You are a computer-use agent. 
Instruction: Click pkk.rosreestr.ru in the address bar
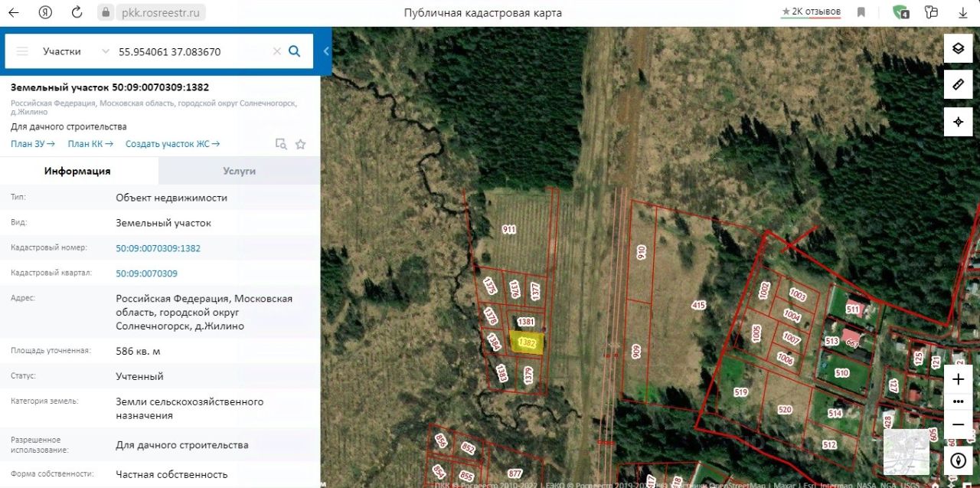click(160, 13)
